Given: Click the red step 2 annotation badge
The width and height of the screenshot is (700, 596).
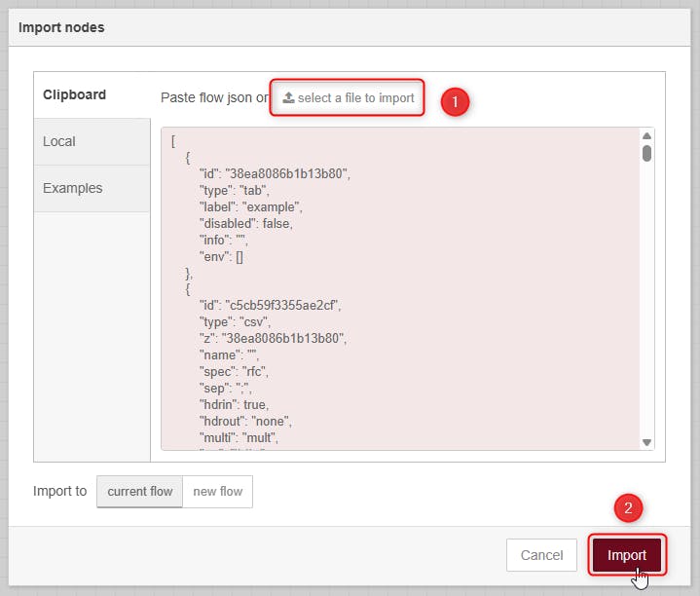Looking at the screenshot, I should point(628,507).
